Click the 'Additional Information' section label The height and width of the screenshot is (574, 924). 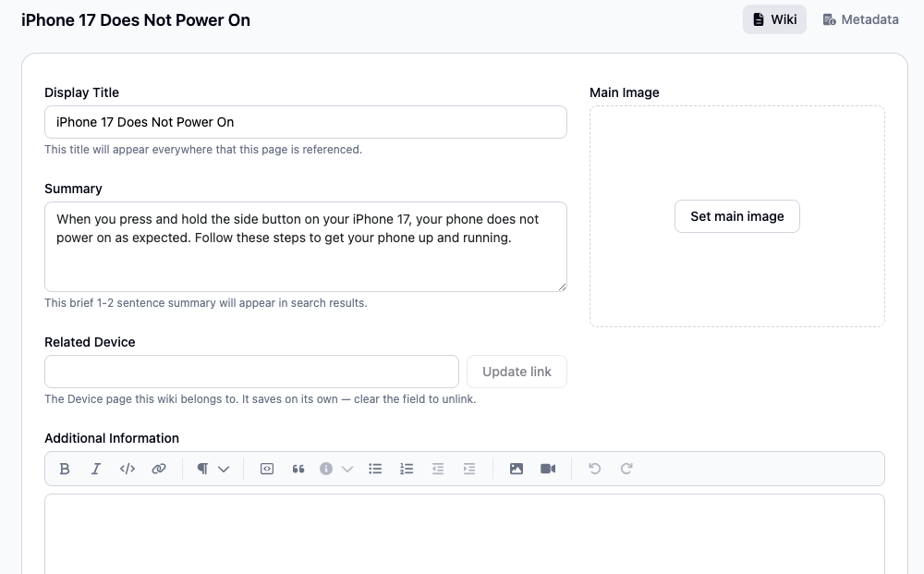(112, 438)
